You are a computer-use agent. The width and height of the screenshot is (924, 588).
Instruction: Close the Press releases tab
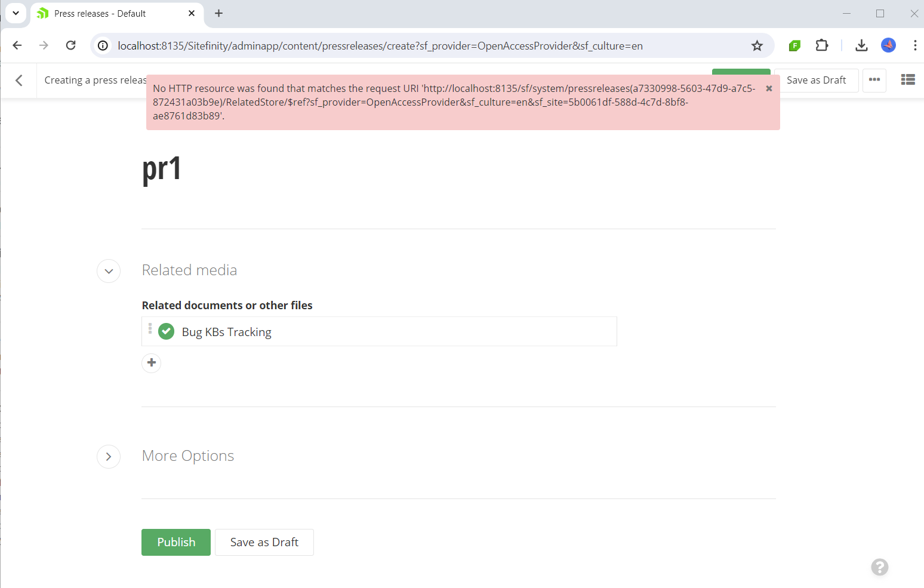[x=192, y=13]
